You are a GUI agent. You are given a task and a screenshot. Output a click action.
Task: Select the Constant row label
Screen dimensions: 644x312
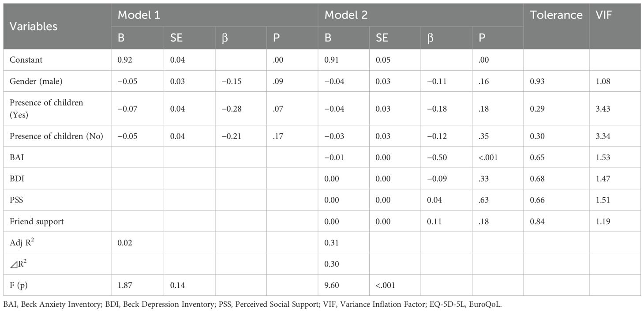click(26, 60)
